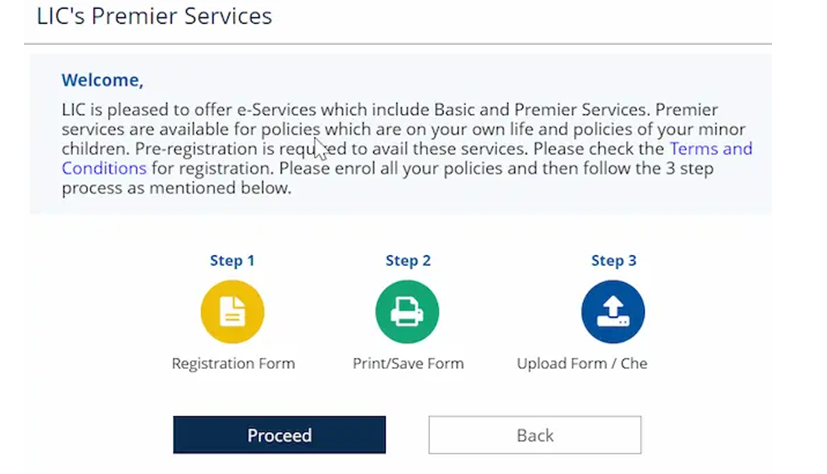Click the 'Please enrol all your policies' sentence
The height and width of the screenshot is (474, 827).
click(x=480, y=168)
